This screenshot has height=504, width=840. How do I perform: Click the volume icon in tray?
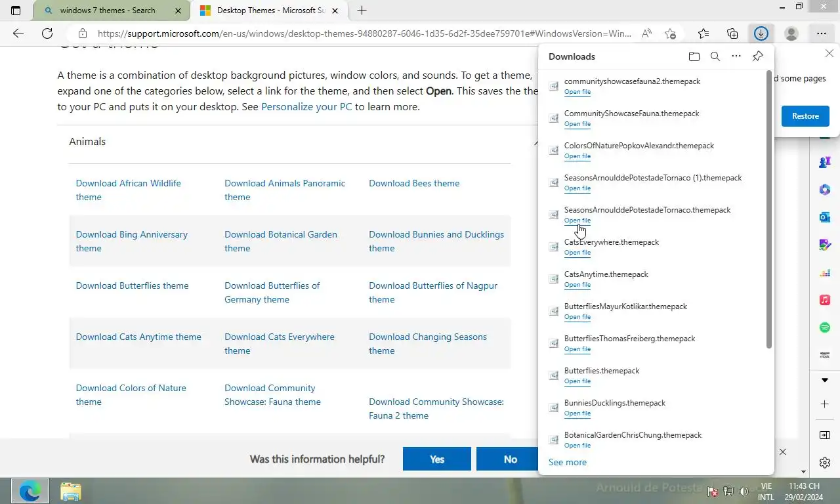coord(744,492)
